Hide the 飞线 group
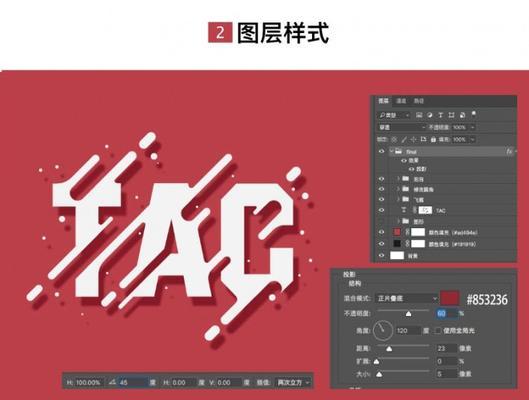Viewport: 529px width, 400px height. (x=382, y=200)
